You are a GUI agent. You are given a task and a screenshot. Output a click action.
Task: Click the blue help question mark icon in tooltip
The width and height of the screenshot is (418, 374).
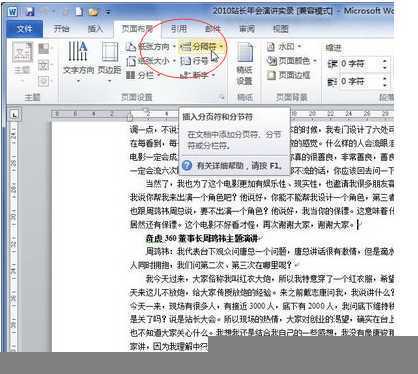coord(187,165)
